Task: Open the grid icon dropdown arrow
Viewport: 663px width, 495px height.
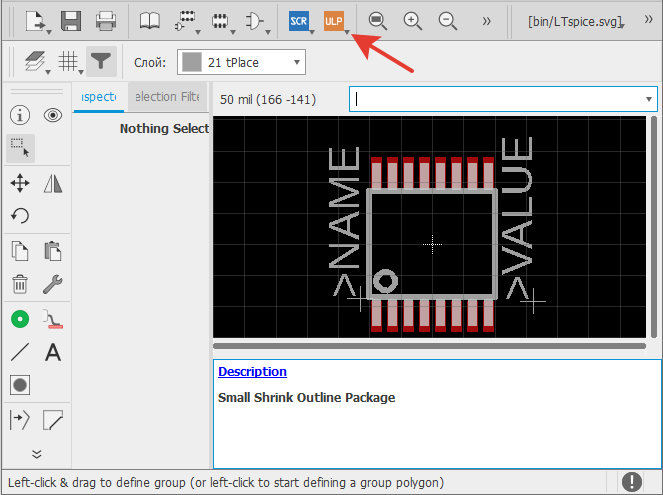Action: click(81, 72)
